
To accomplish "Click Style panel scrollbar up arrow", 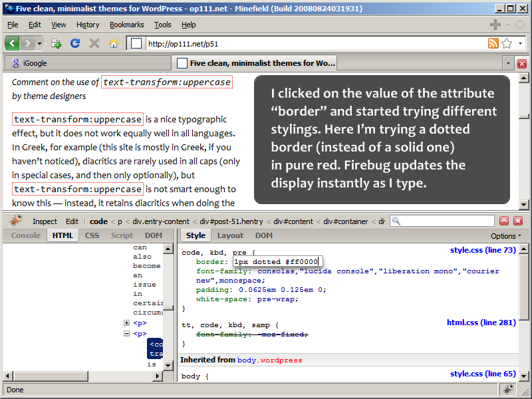I will point(524,249).
